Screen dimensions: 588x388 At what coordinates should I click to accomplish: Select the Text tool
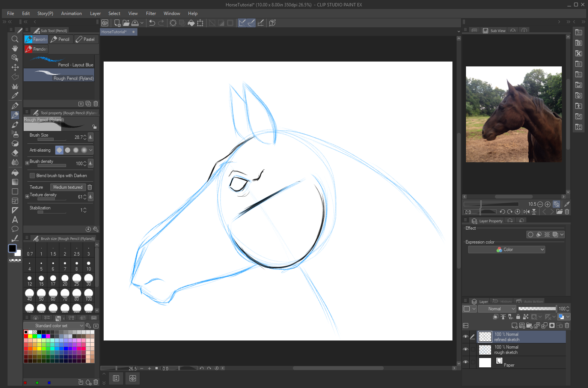[x=15, y=220]
